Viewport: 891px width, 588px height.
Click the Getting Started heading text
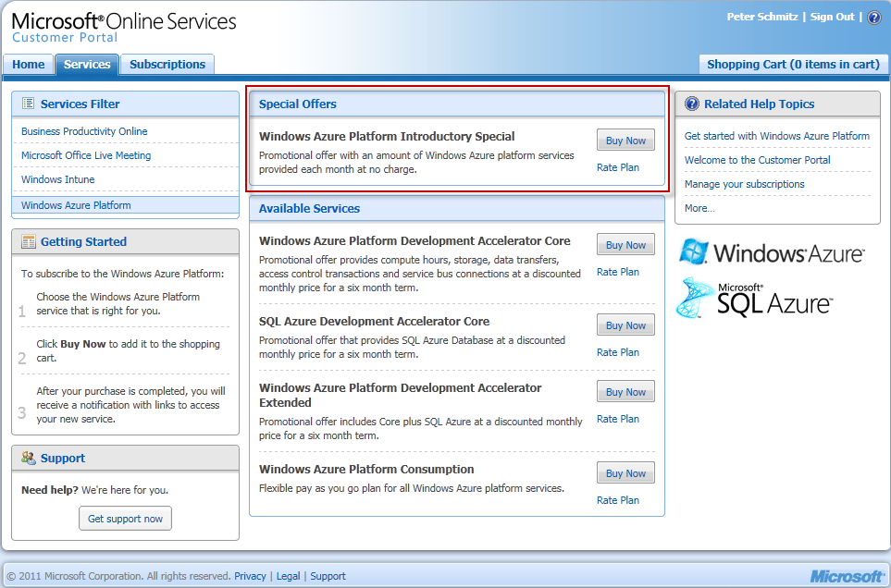pos(83,242)
